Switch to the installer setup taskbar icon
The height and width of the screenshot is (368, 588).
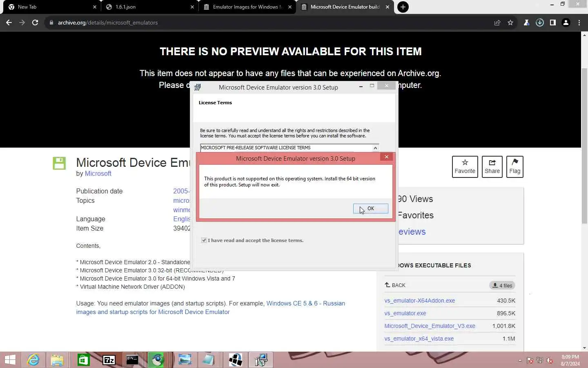click(261, 360)
